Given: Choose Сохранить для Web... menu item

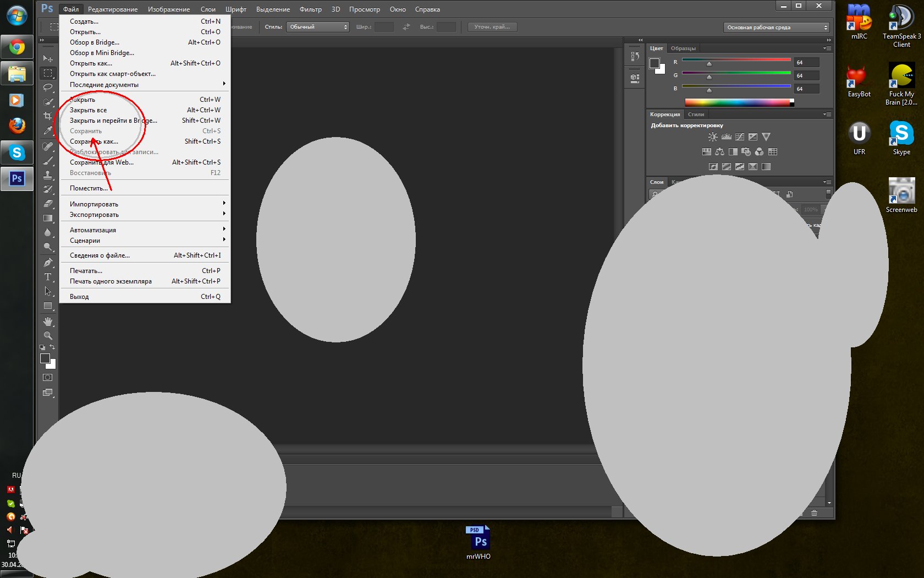Looking at the screenshot, I should click(x=145, y=162).
